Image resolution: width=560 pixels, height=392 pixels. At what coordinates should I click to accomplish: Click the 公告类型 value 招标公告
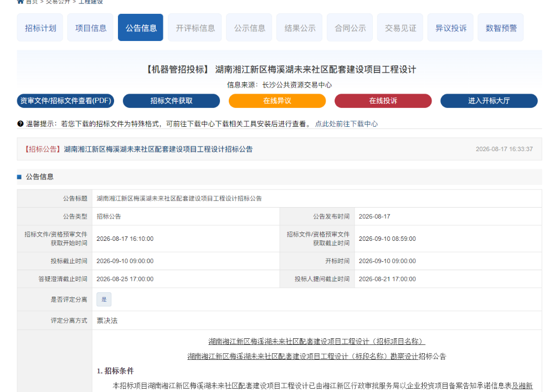109,216
